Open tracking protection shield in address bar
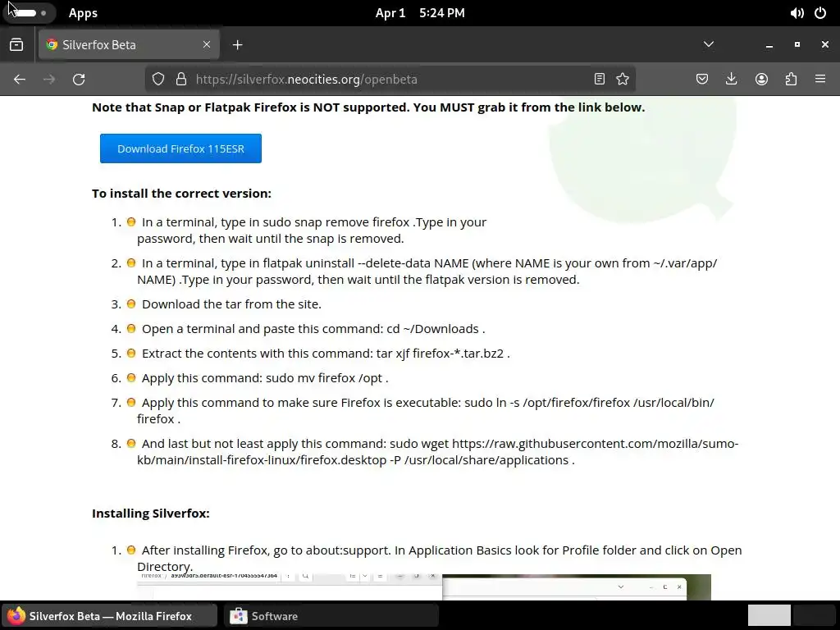Viewport: 840px width, 630px height. tap(158, 80)
